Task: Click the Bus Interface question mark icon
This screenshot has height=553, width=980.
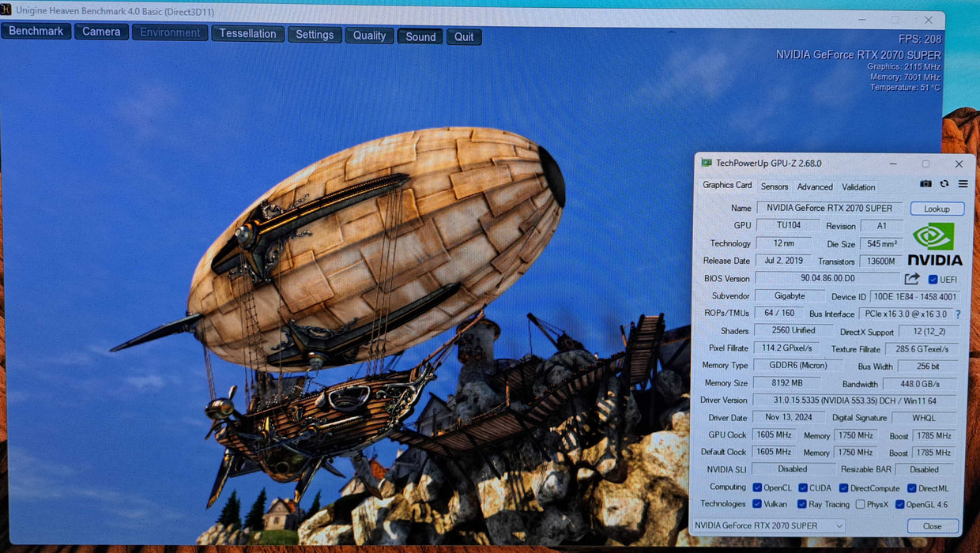Action: click(958, 314)
